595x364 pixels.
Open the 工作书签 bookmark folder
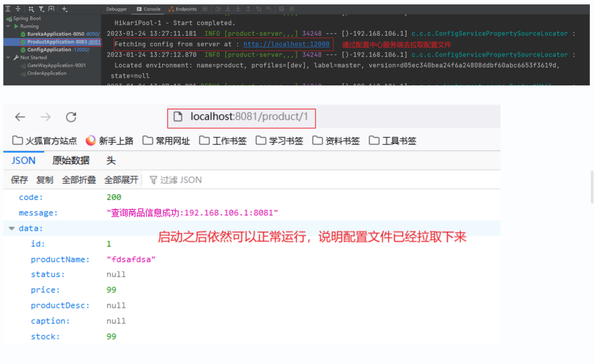click(223, 140)
